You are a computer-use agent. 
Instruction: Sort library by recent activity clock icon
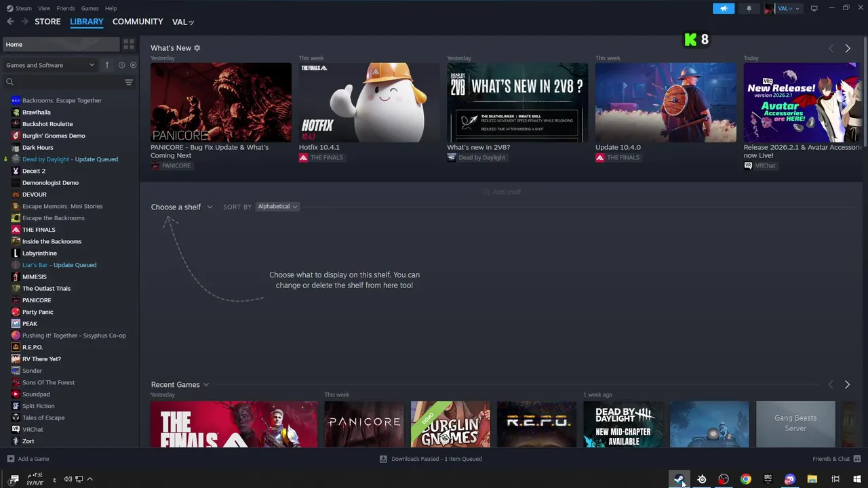(121, 65)
